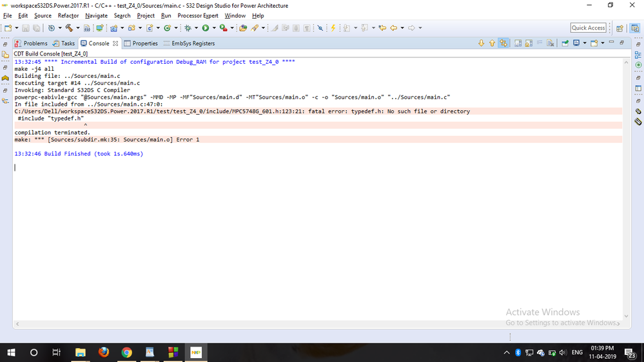Open dropdown next to build configuration gear

59,28
